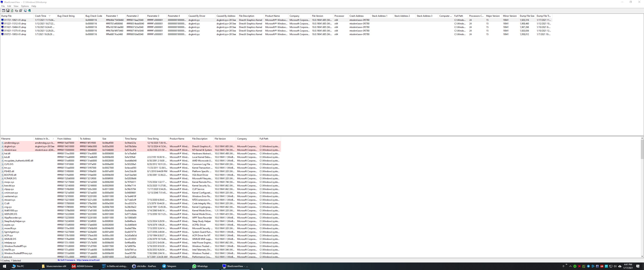Viewport: 644px width, 270px height.
Task: Sort by Crash Time column header
Action: [41, 16]
